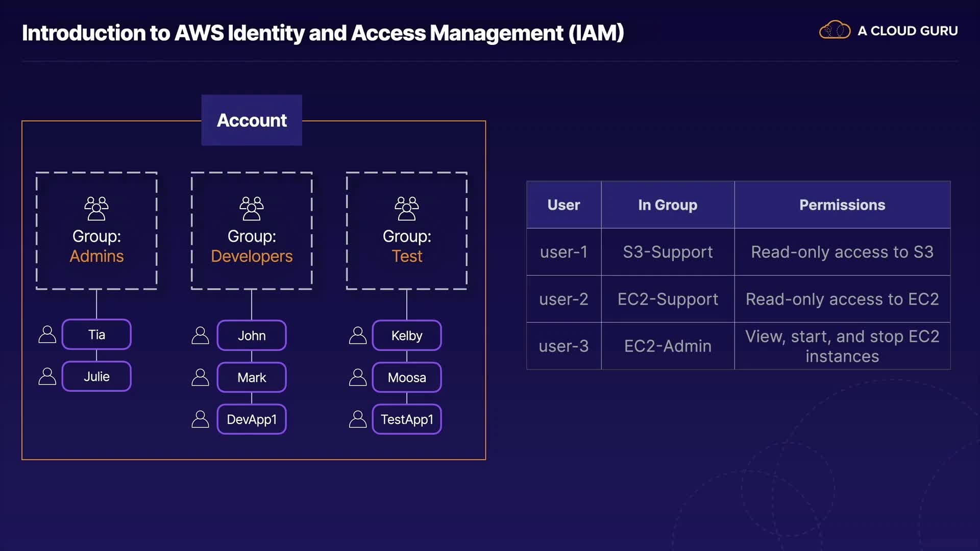This screenshot has height=551, width=980.
Task: Click the user-1 table cell
Action: (x=563, y=252)
